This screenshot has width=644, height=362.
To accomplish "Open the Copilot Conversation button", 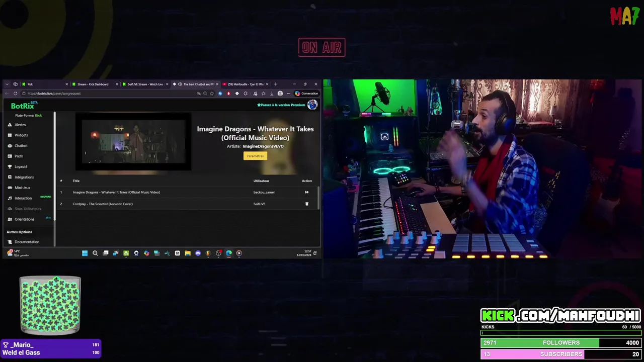I will [x=307, y=94].
